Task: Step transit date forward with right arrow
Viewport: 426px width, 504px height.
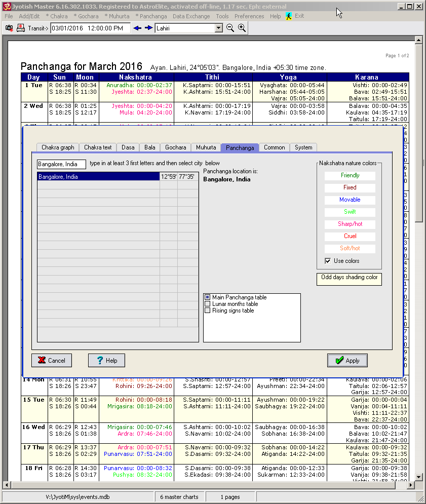Action: click(x=148, y=28)
